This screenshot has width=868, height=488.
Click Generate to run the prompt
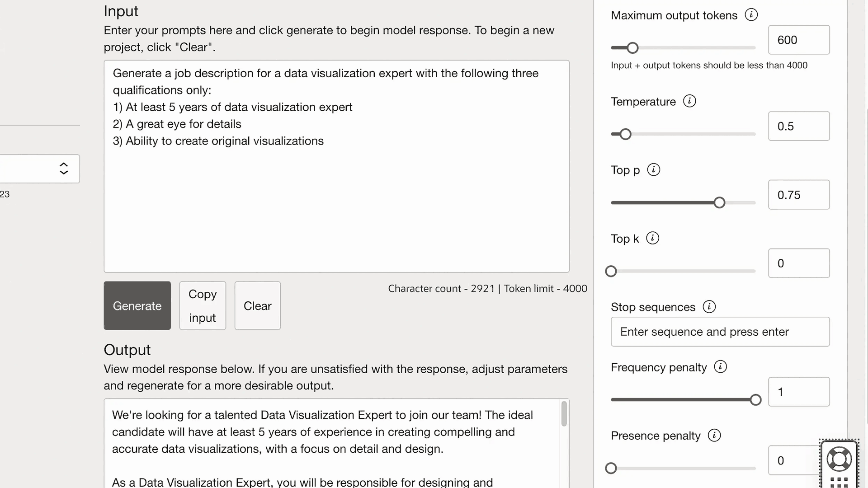137,305
